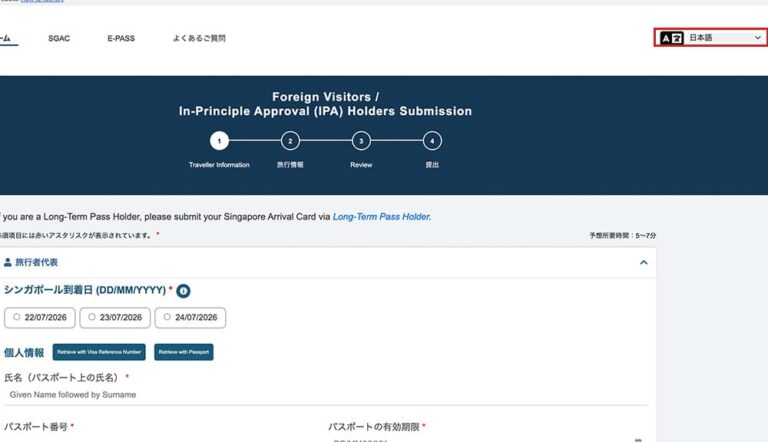This screenshot has height=442, width=768.
Task: Click the translate language icon
Action: coord(671,38)
